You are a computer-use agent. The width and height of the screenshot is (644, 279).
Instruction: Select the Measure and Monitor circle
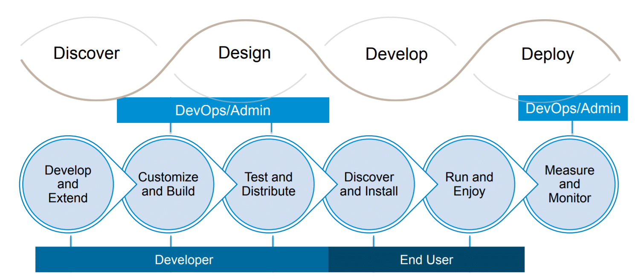point(569,184)
